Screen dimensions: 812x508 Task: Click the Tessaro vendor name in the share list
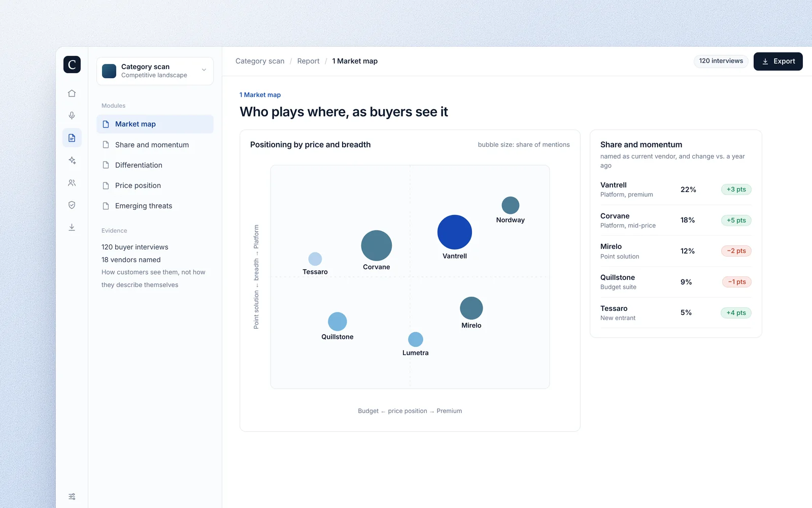[614, 308]
